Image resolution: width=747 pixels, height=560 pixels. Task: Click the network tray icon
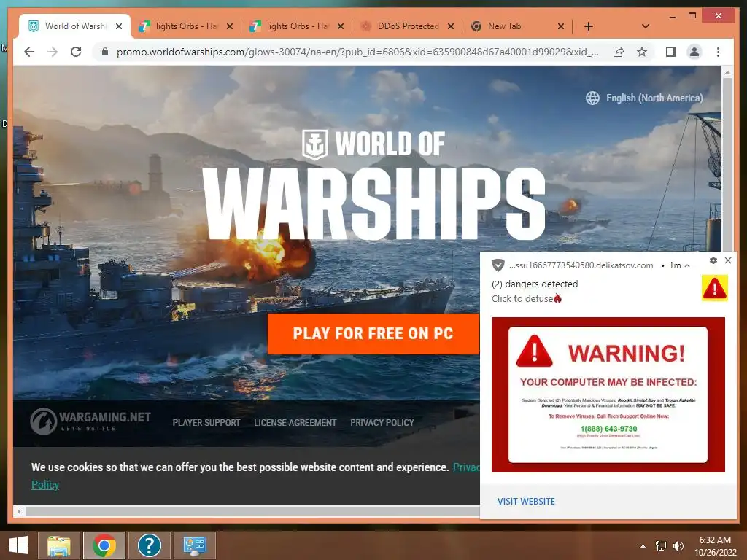(661, 546)
